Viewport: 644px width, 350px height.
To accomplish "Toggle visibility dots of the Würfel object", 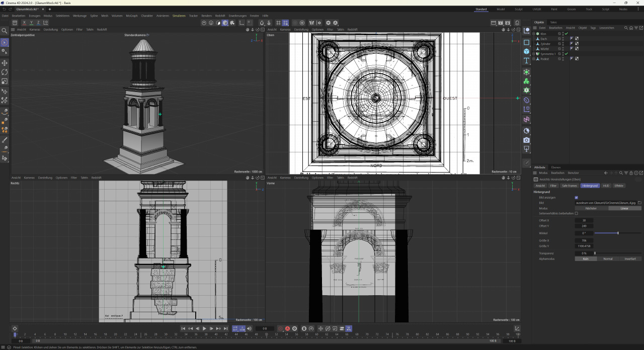I will click(563, 49).
